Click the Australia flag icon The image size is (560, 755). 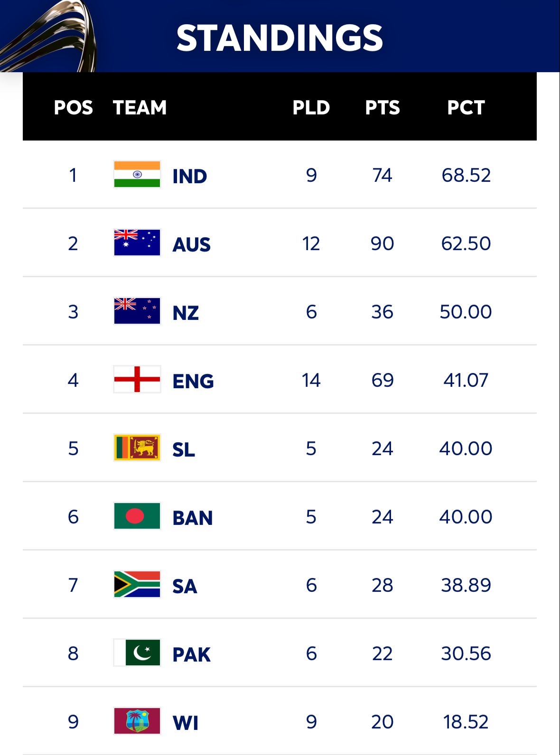(137, 243)
